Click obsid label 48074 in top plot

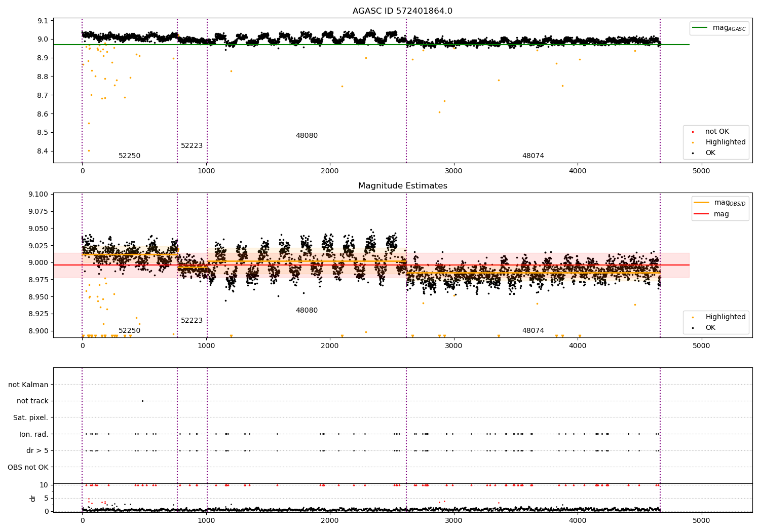click(533, 156)
